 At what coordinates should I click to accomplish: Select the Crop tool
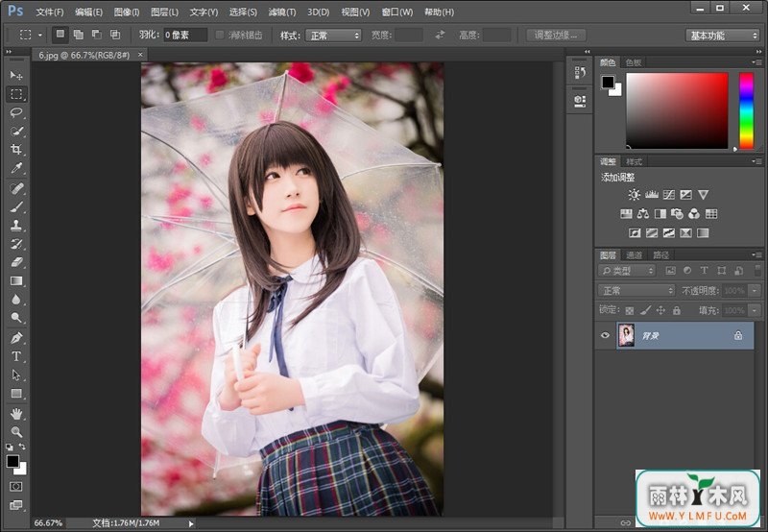16,150
